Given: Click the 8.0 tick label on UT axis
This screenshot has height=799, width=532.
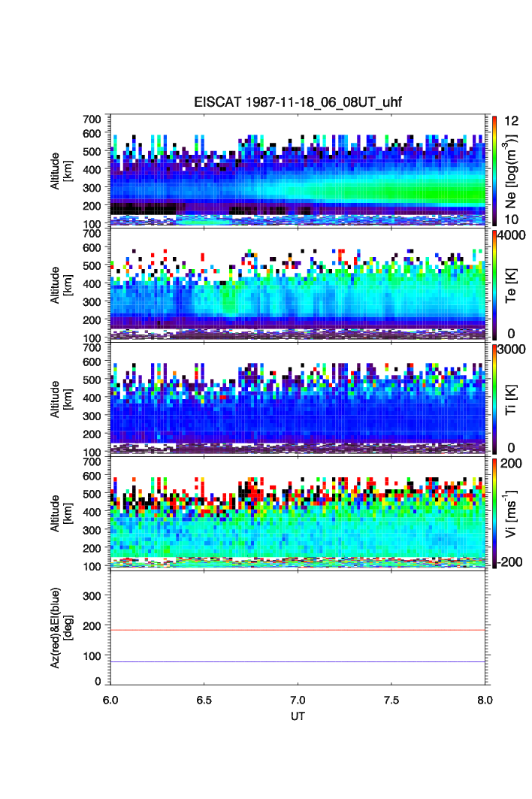Looking at the screenshot, I should (x=485, y=699).
